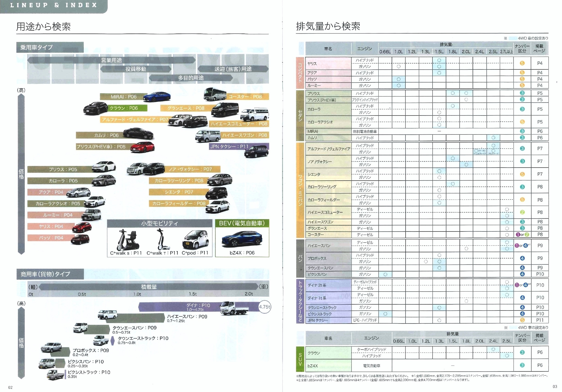Screen dimensions: 562x392
Task: Select the black Camry car photo
Action: click(138, 133)
